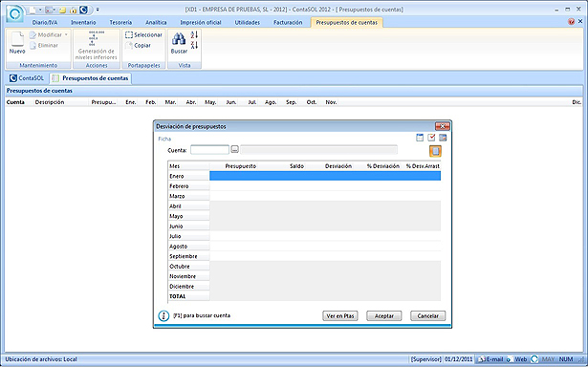Viewport: 588px width, 367px height.
Task: Open the Facturación ribbon tab
Action: [288, 23]
